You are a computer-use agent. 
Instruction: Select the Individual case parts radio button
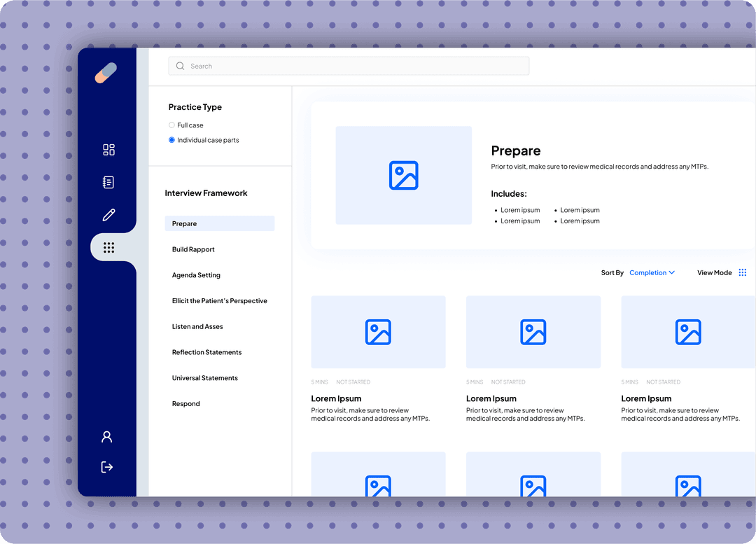pyautogui.click(x=171, y=140)
